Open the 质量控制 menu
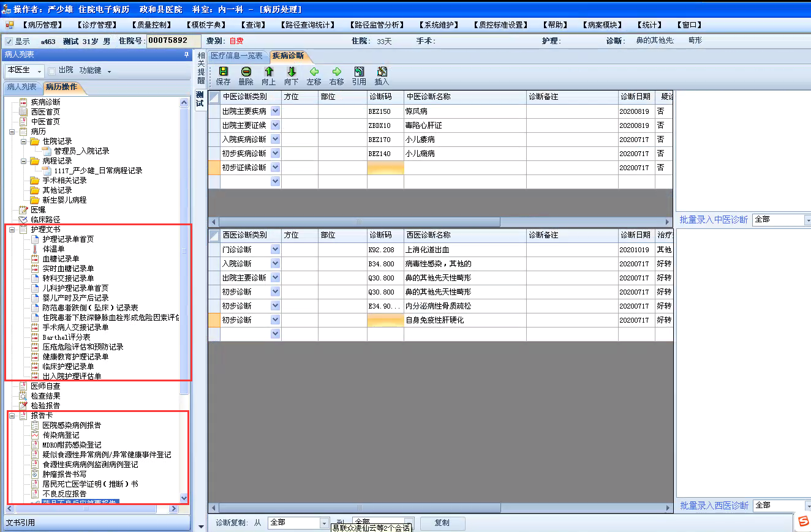Viewport: 811px width, 532px height. tap(152, 25)
